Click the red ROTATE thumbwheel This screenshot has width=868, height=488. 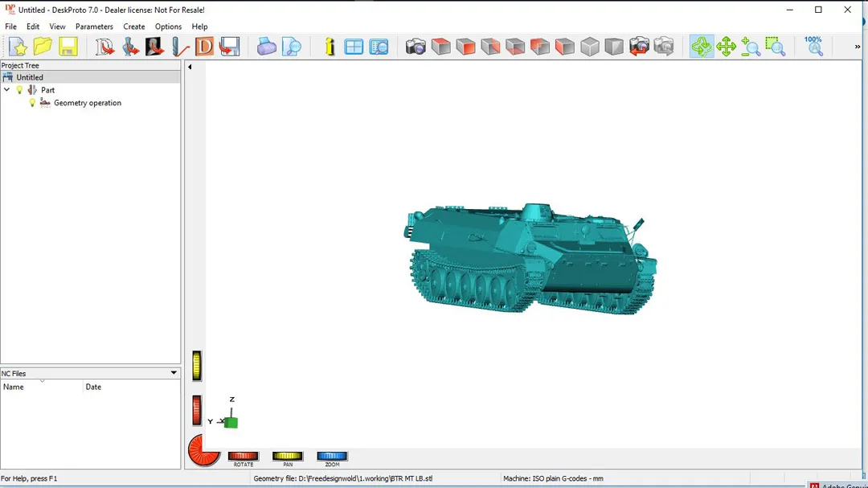click(243, 456)
